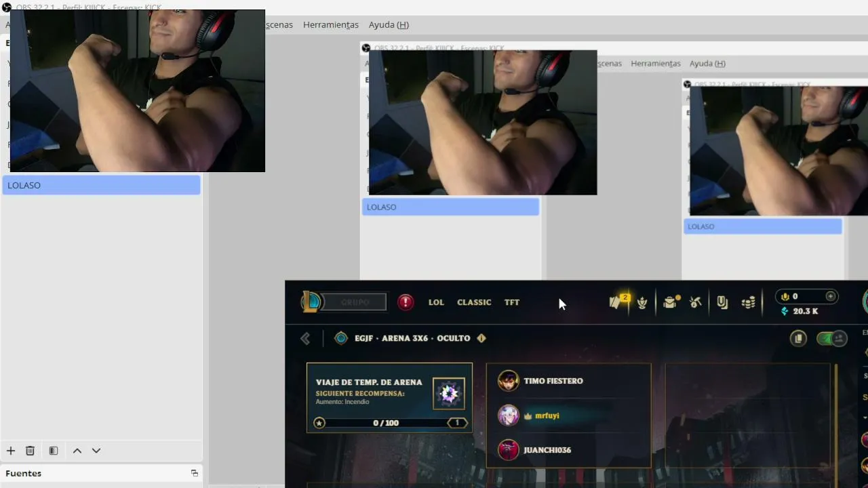This screenshot has height=488, width=868.
Task: Select the LOLASO scene in main OBS window
Action: pos(102,185)
